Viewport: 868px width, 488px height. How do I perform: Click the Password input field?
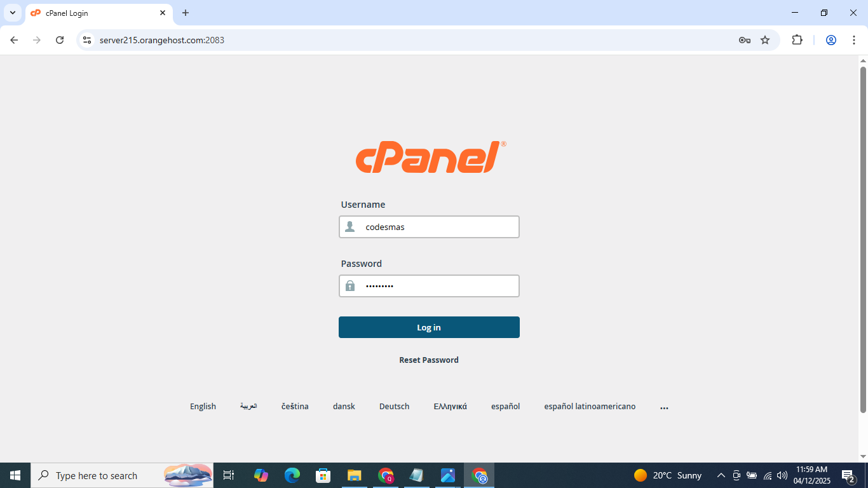click(438, 285)
